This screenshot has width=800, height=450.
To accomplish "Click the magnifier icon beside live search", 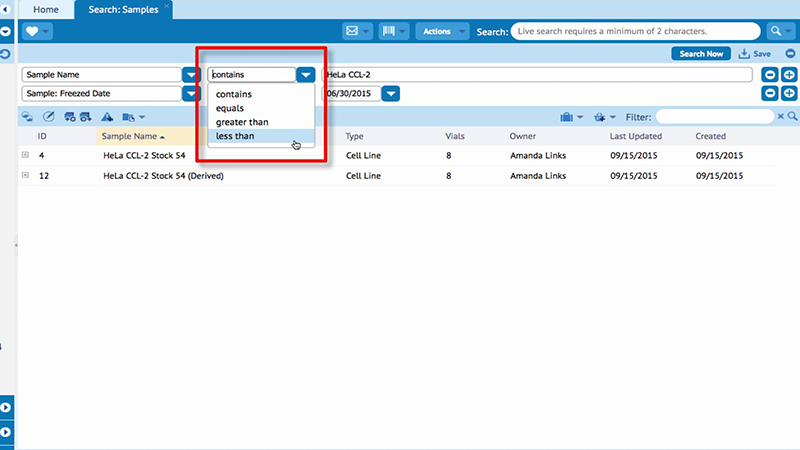I will click(775, 32).
